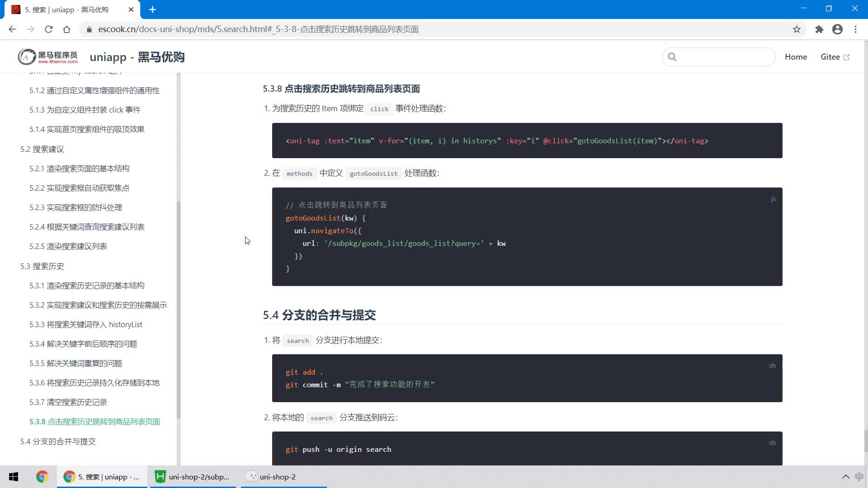Open sidebar item 5.3.3 将搜索关键词存入 historyList
This screenshot has width=868, height=488.
pyautogui.click(x=86, y=324)
